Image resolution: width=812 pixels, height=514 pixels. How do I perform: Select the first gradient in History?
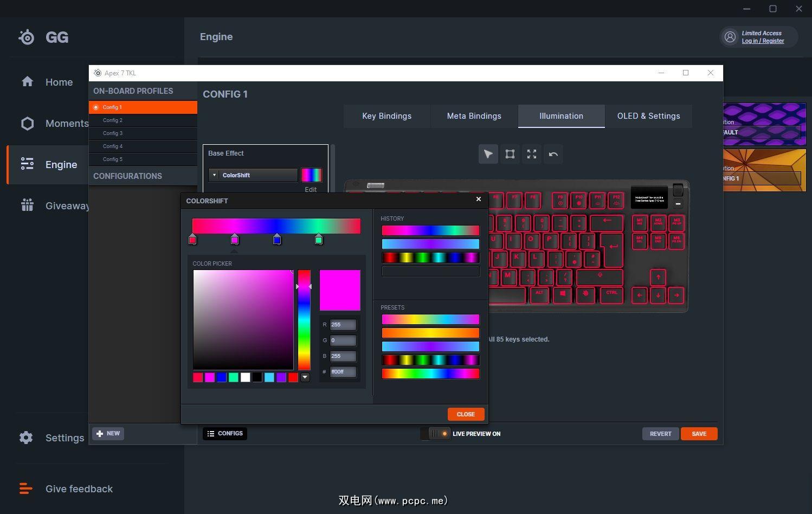coord(431,230)
